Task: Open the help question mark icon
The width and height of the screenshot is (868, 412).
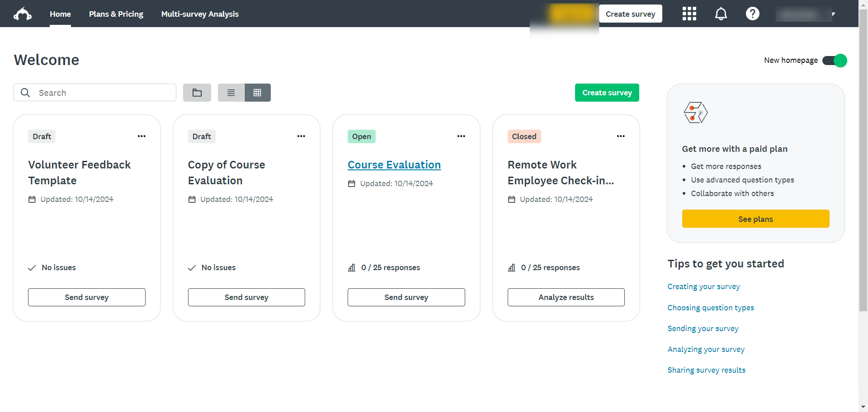Action: click(x=753, y=14)
